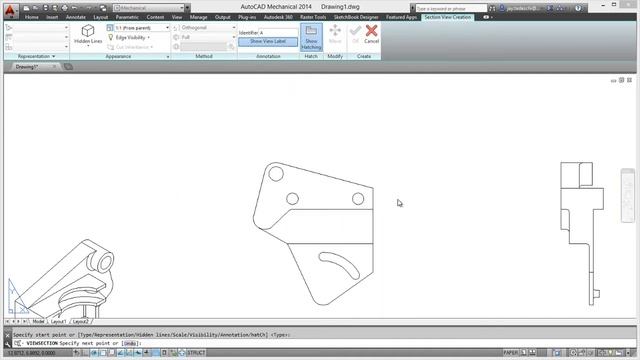Click the new drawing tab icon

click(x=68, y=67)
